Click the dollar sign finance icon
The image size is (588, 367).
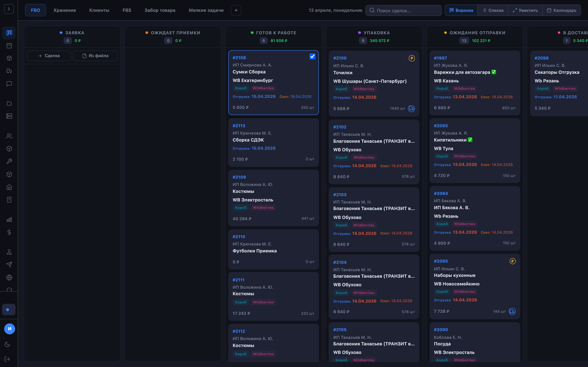point(9,232)
